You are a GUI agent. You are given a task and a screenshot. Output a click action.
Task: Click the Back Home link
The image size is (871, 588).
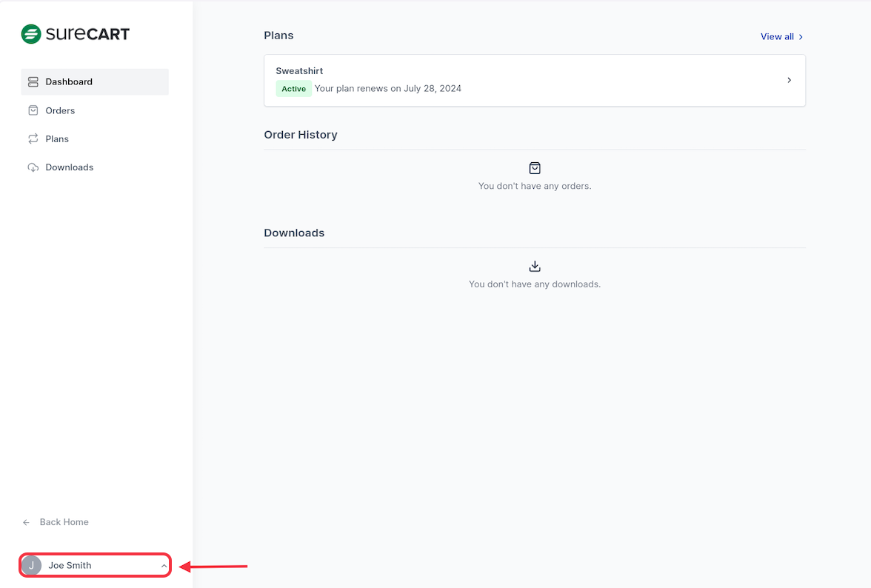[64, 522]
